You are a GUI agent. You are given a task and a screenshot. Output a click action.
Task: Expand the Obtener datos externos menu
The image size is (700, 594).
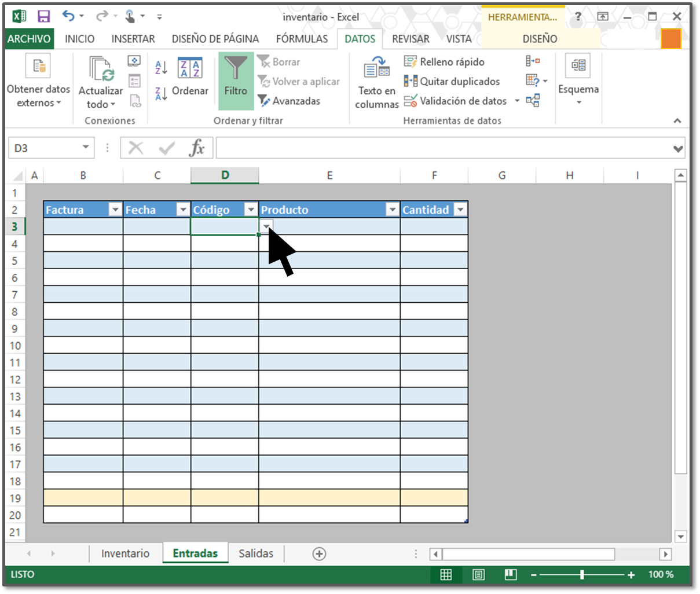[x=39, y=96]
